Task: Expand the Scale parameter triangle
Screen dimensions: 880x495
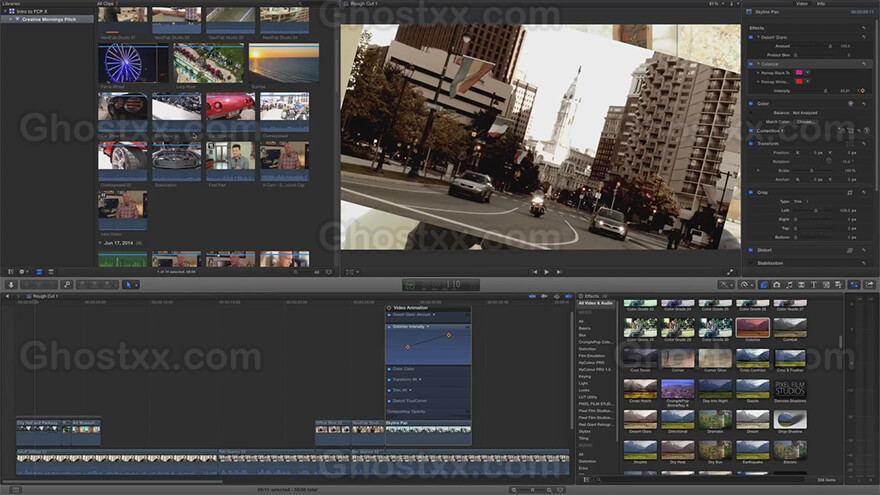Action: [758, 170]
